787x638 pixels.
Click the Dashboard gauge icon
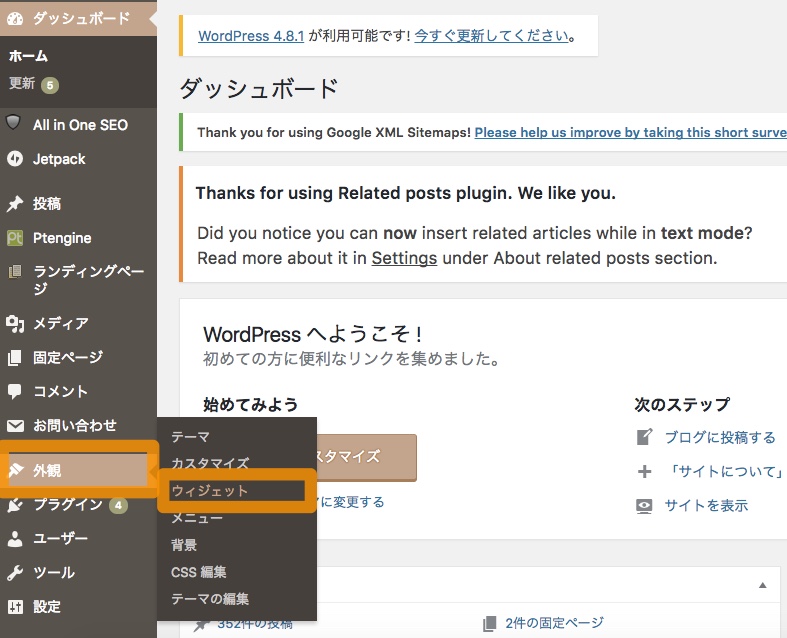tap(15, 19)
